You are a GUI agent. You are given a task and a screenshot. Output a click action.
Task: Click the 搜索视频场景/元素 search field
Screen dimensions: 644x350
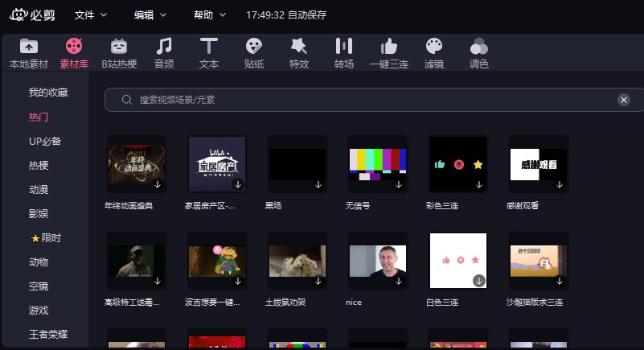(x=374, y=100)
